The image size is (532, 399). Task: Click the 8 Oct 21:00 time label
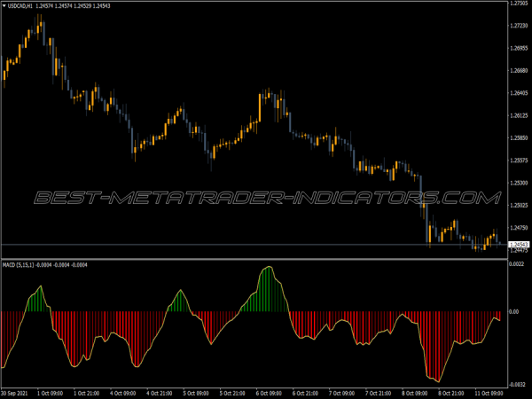tap(451, 393)
